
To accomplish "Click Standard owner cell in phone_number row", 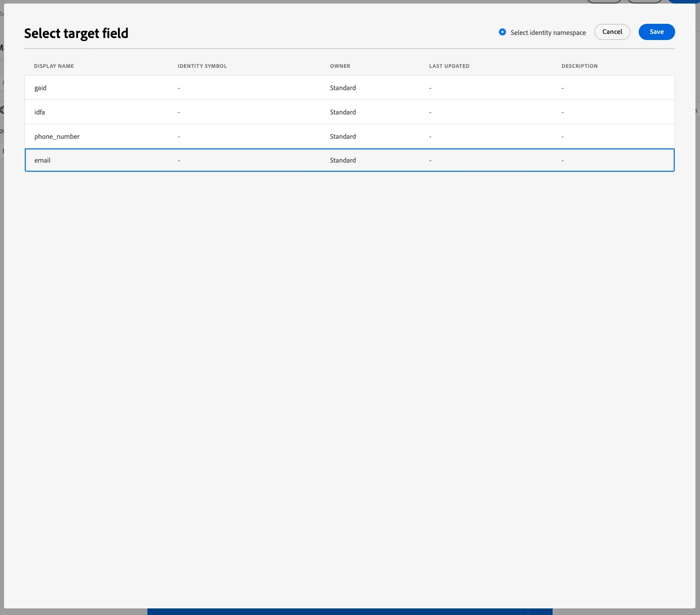I will coord(343,137).
